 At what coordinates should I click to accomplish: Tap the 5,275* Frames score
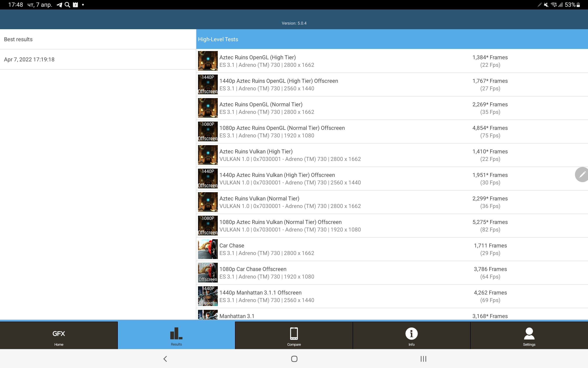(x=490, y=222)
